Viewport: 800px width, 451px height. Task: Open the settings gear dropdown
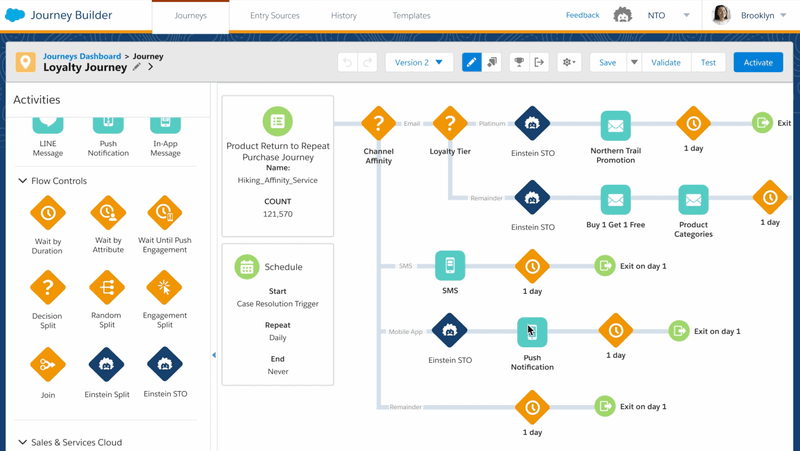pos(569,62)
